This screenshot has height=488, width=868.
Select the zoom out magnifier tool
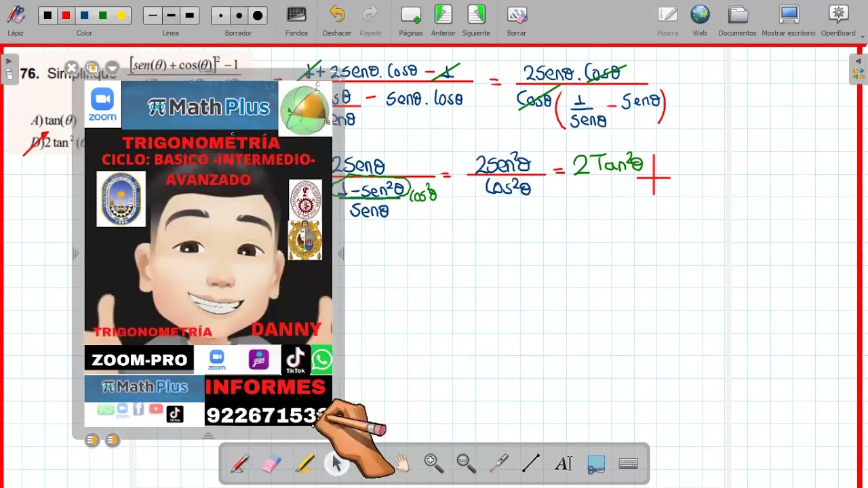(x=466, y=464)
